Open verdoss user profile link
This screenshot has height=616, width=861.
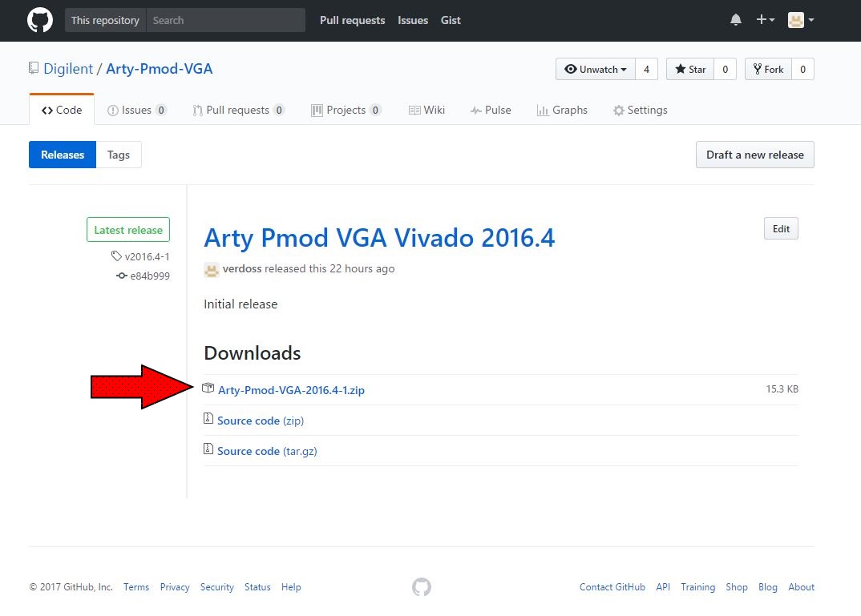[x=242, y=269]
